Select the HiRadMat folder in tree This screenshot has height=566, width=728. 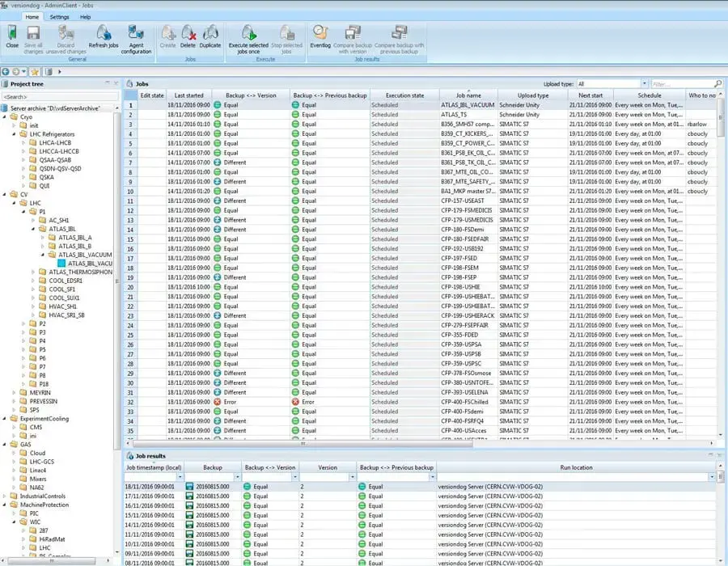(x=52, y=539)
